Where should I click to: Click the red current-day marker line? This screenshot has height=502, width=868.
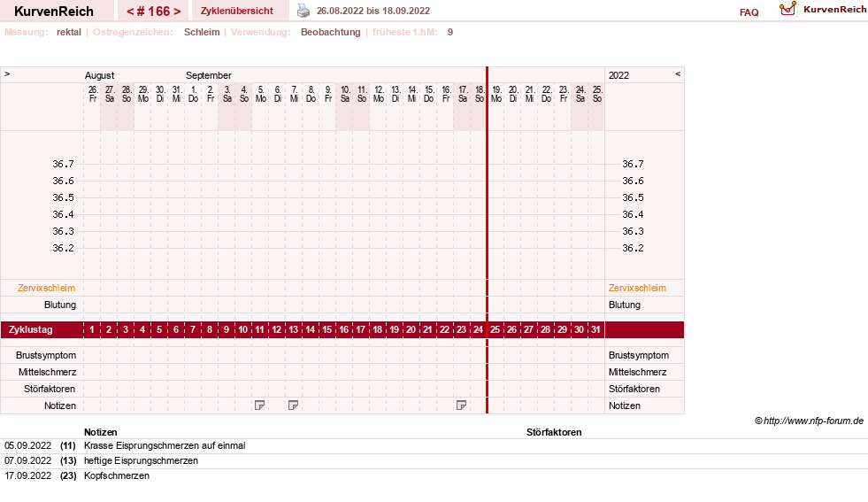(488, 240)
